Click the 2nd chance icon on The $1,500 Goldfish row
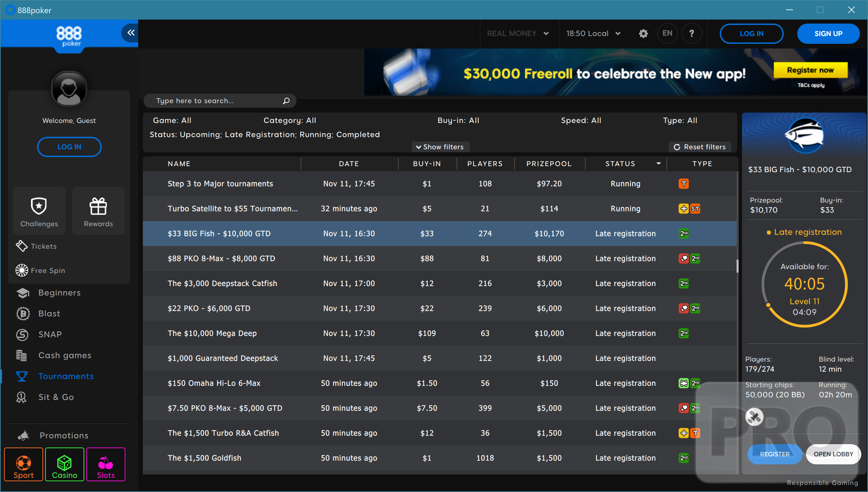This screenshot has width=868, height=492. pos(684,458)
